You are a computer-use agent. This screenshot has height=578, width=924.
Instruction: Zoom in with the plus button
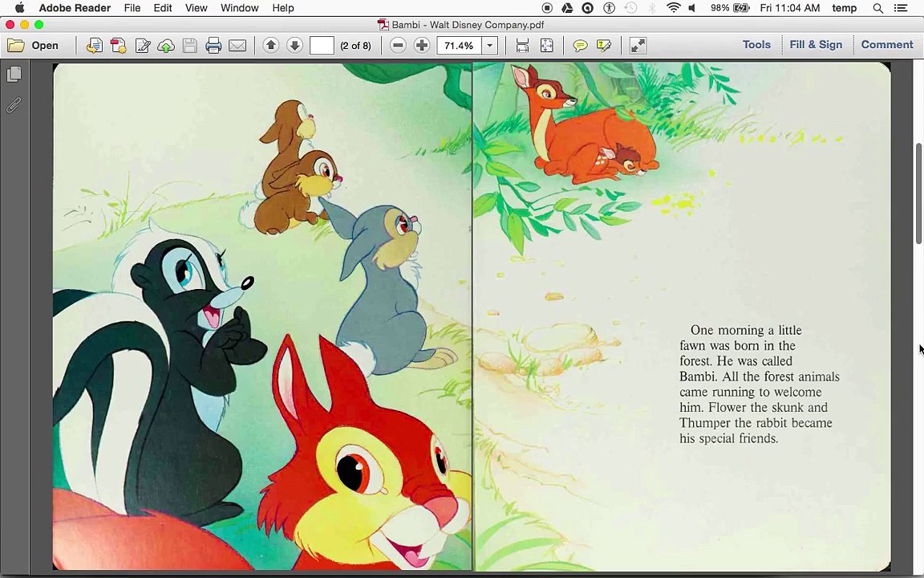[422, 46]
